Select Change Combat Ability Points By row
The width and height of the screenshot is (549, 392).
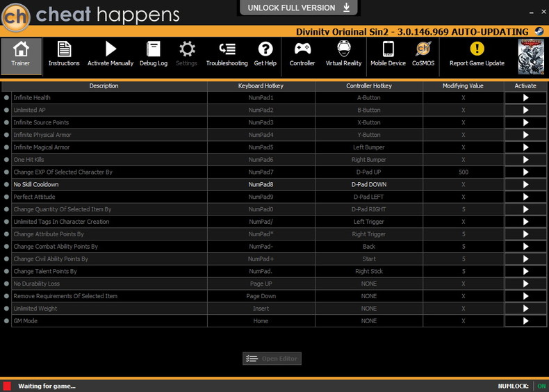click(x=109, y=247)
